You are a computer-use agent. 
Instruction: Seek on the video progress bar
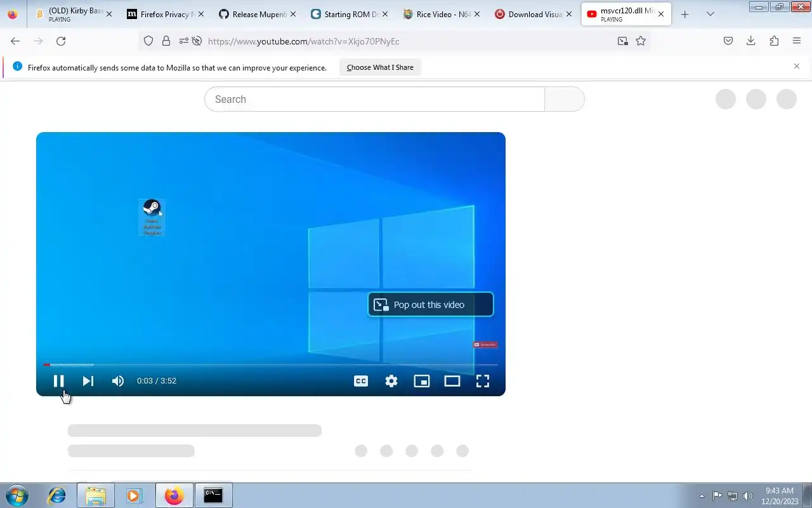(x=270, y=364)
